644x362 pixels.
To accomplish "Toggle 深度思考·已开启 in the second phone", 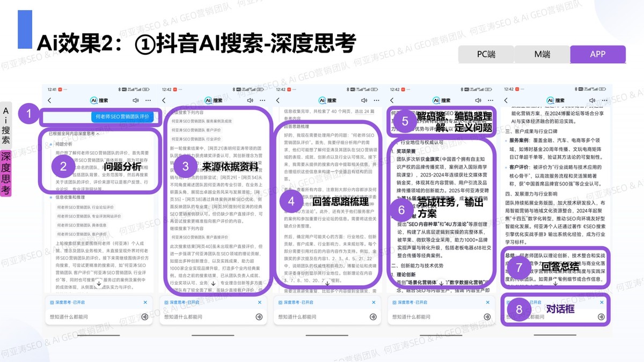I will (x=181, y=302).
